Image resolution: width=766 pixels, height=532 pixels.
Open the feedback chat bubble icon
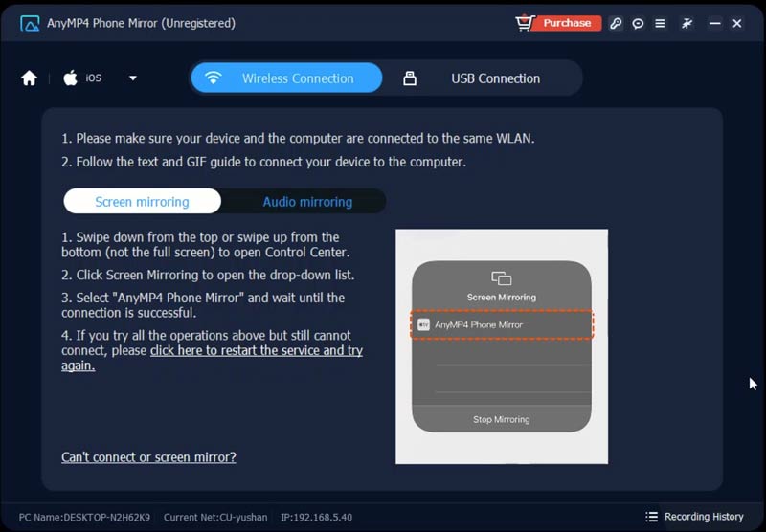(x=638, y=23)
